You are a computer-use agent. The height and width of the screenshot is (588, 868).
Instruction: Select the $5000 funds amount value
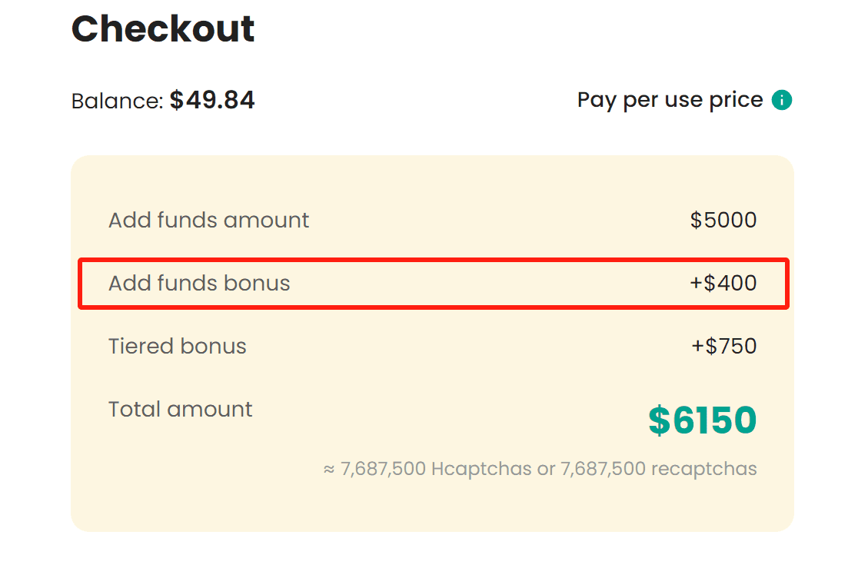pyautogui.click(x=723, y=221)
